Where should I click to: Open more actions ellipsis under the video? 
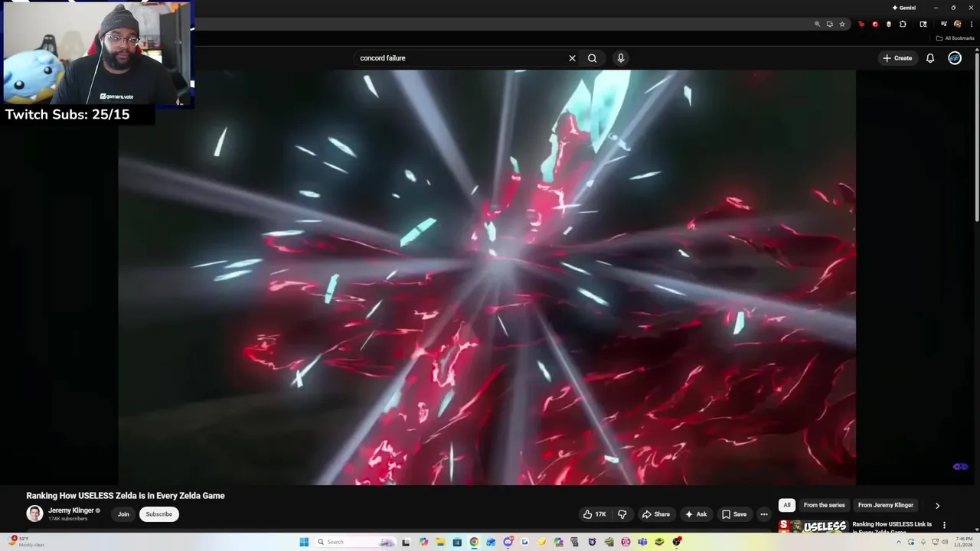tap(764, 514)
